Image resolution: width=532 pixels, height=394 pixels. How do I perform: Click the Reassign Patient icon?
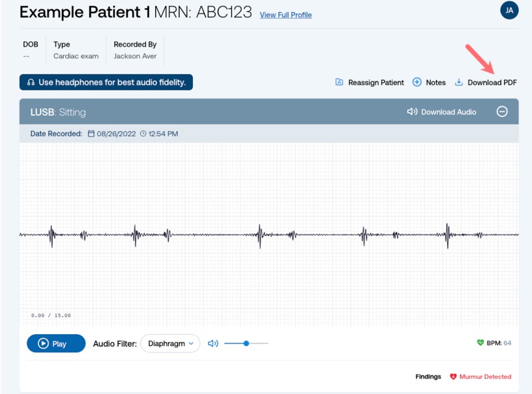[x=339, y=83]
